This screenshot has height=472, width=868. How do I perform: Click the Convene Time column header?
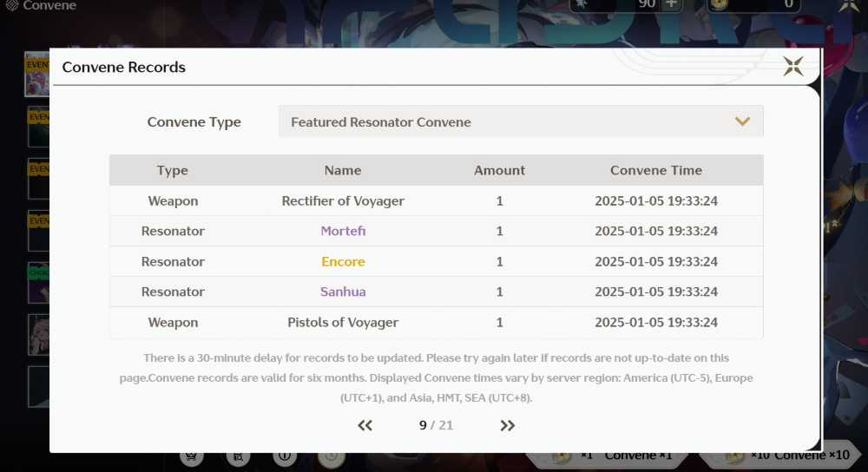point(656,170)
